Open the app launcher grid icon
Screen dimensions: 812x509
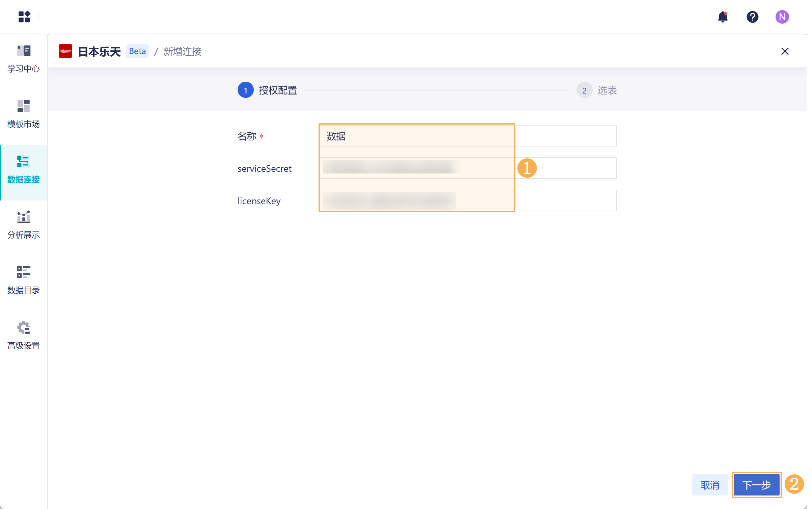coord(24,17)
